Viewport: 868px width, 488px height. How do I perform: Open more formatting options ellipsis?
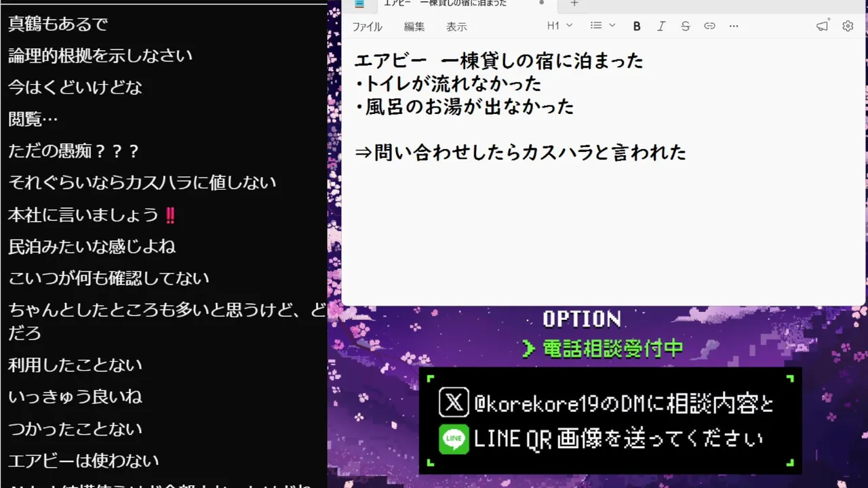tap(734, 26)
